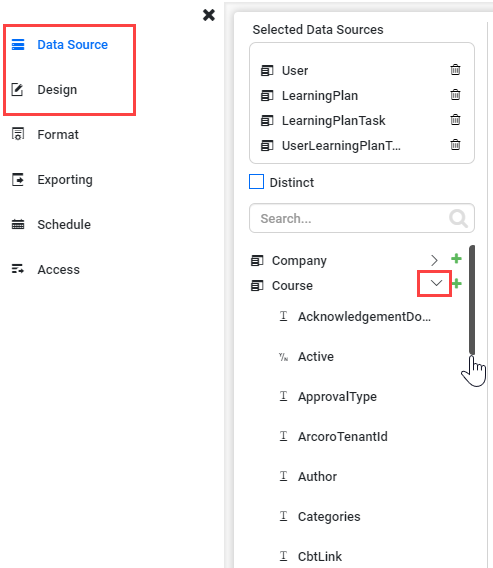
Task: Click the Schedule calendar icon
Action: pyautogui.click(x=18, y=224)
